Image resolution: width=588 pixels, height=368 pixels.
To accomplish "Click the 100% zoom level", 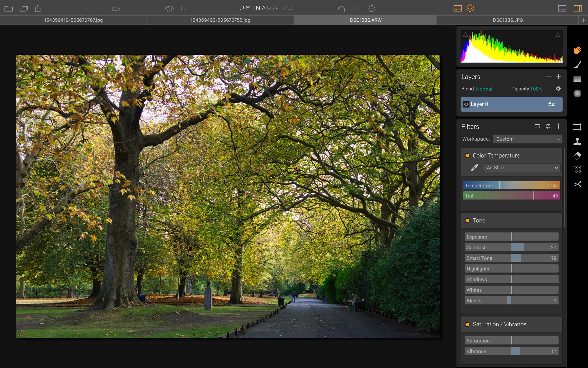I will click(115, 9).
